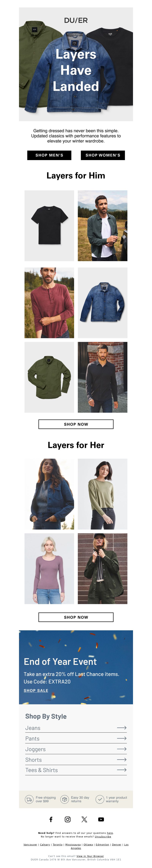Screen dimensions: 152x868
Task: Click the 30 day returns box icon
Action: (65, 799)
